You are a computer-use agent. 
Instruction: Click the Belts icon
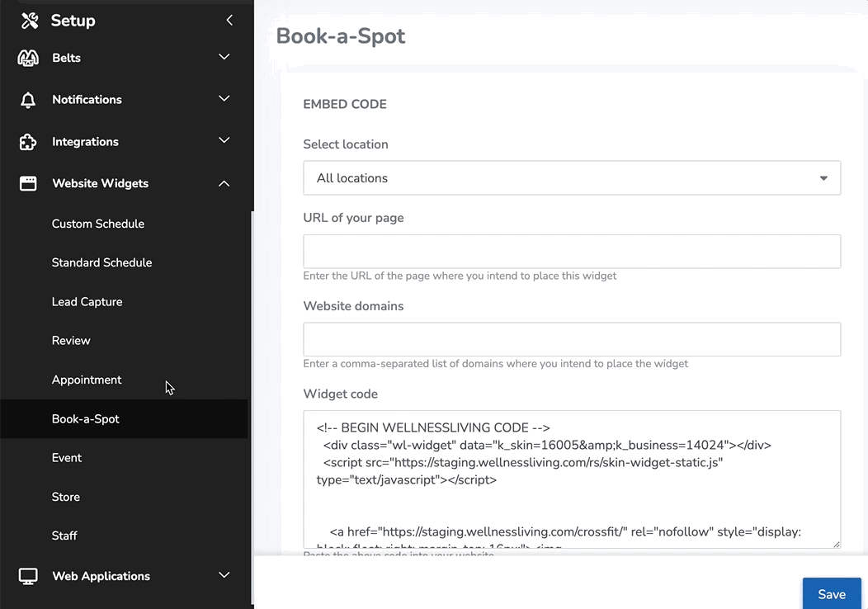(x=28, y=58)
